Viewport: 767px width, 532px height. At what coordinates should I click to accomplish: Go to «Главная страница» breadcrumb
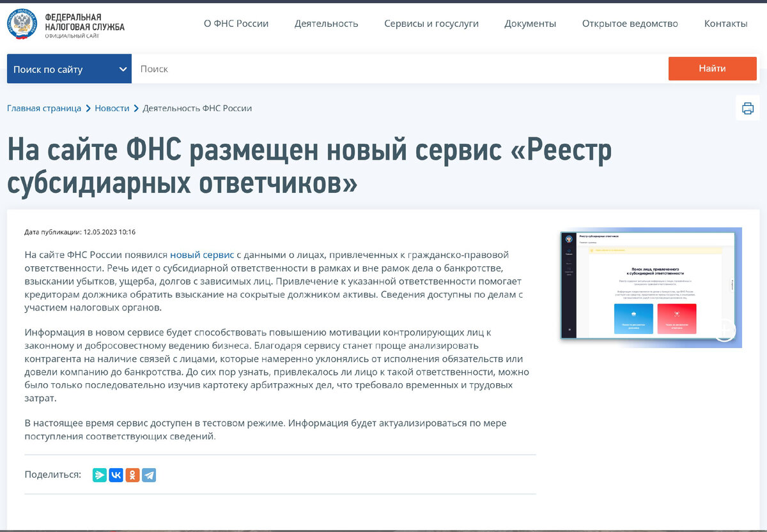(x=44, y=108)
